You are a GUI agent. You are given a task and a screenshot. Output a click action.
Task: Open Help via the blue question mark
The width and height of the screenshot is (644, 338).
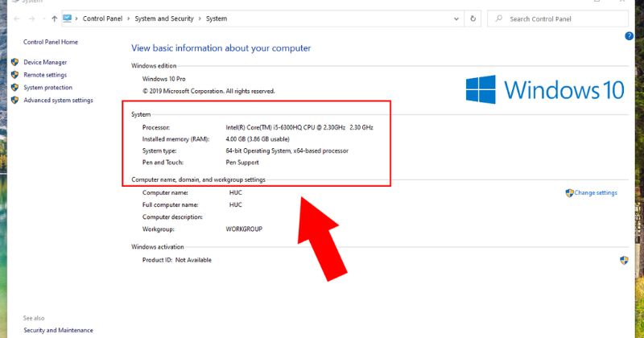click(x=629, y=36)
